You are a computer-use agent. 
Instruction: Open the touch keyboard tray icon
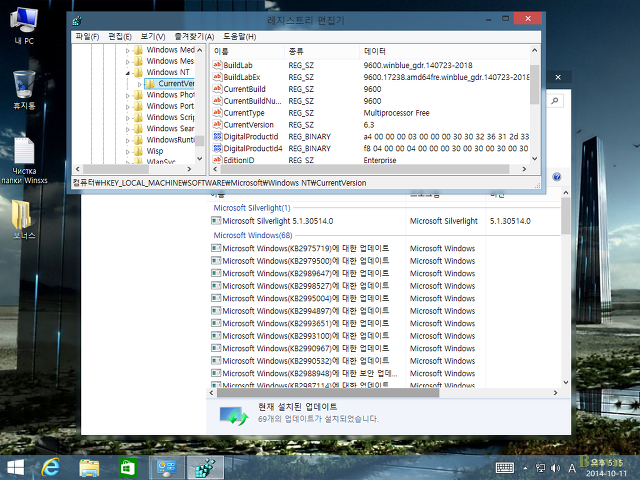pos(504,468)
